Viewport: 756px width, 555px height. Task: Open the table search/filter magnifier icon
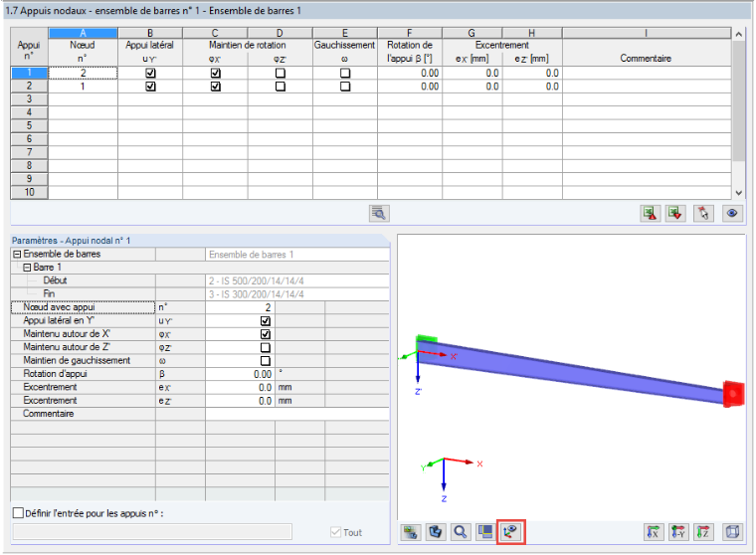379,213
